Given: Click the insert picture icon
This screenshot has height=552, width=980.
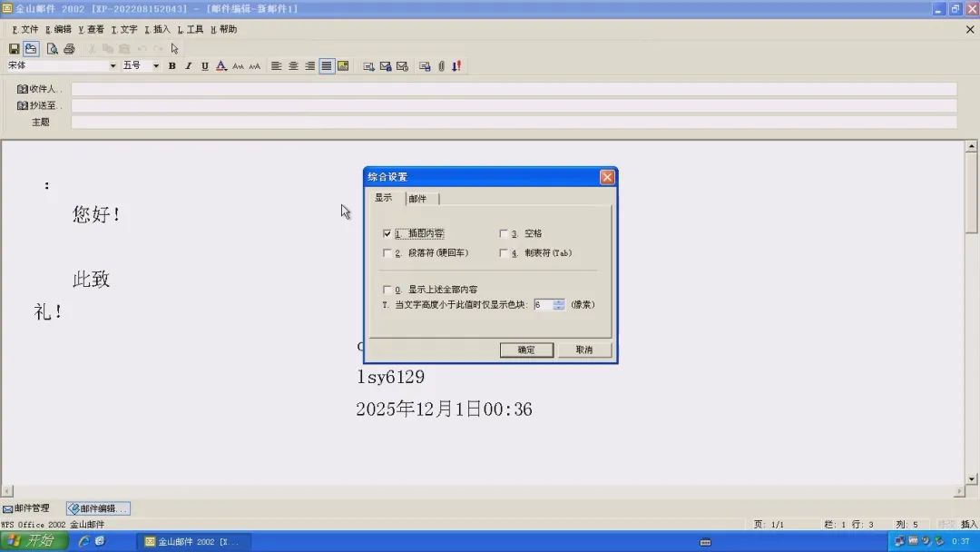Looking at the screenshot, I should tap(343, 65).
